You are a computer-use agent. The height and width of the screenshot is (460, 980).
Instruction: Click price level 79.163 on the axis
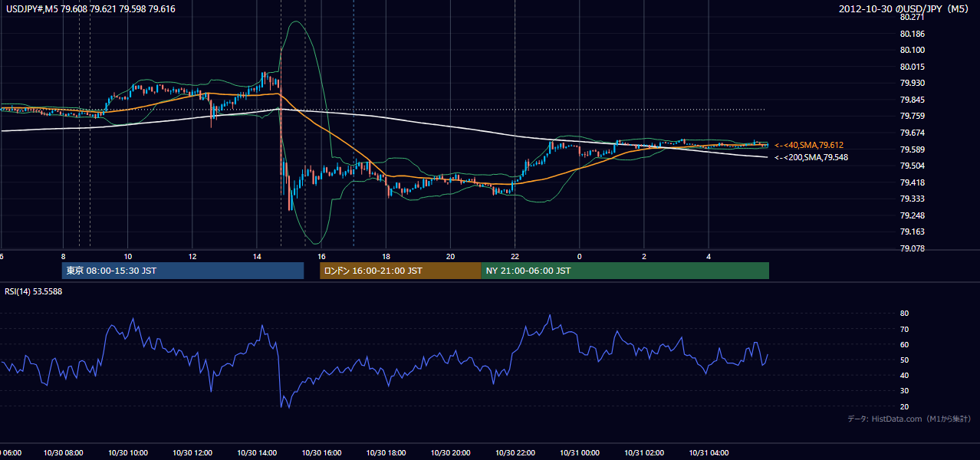coord(913,232)
